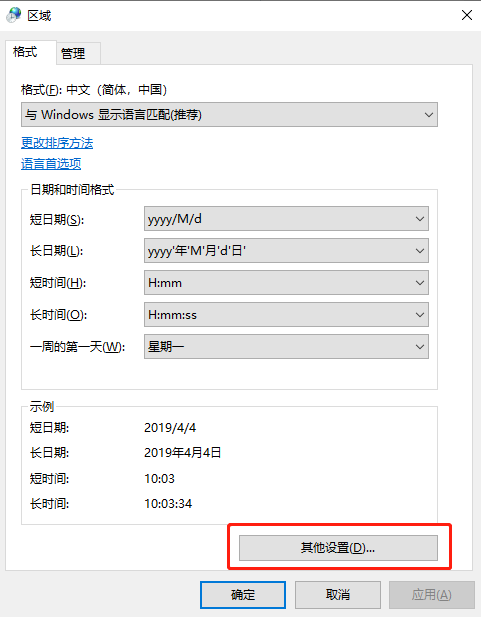Image resolution: width=481 pixels, height=617 pixels.
Task: Click the 长日期(L): label
Action: [x=56, y=251]
